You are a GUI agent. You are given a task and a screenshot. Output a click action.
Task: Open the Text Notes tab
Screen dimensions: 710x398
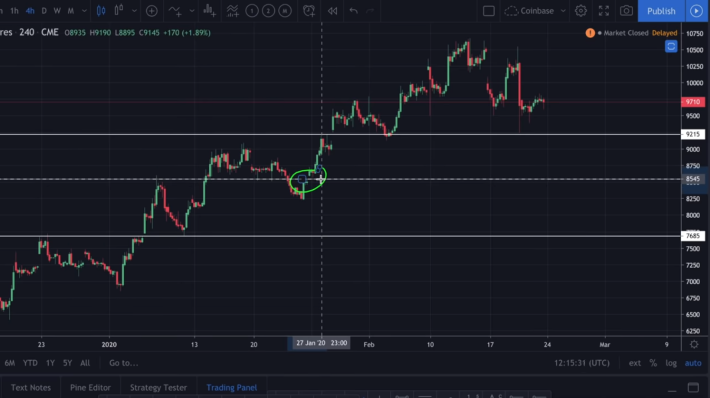[x=31, y=388]
